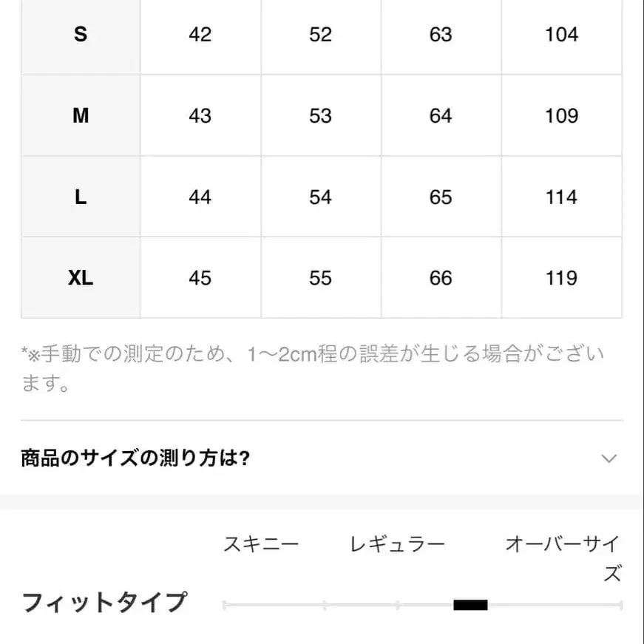Select the スキニー fit label
The width and height of the screenshot is (644, 644).
(x=261, y=543)
